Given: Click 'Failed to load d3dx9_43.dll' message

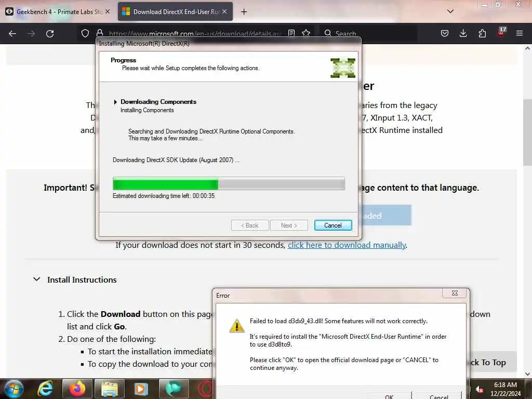Looking at the screenshot, I should (339, 321).
